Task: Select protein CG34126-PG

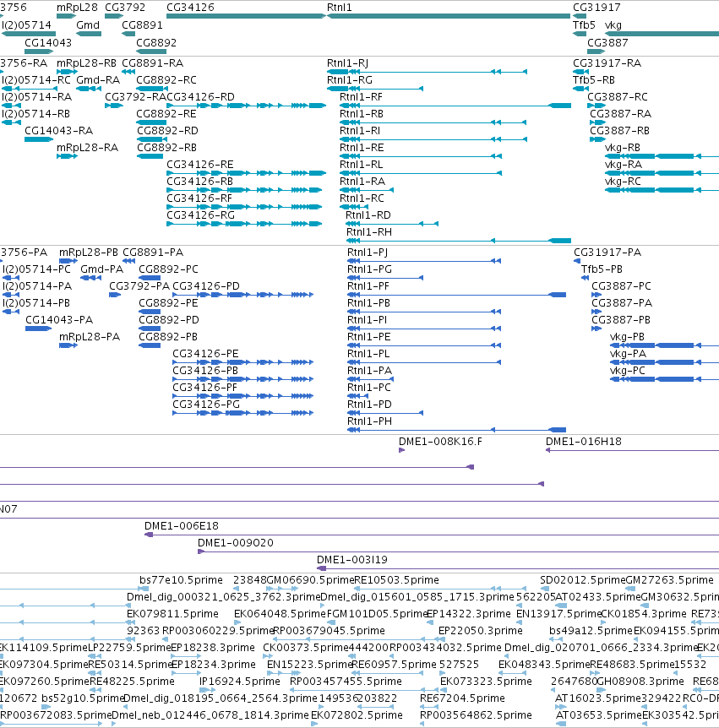Action: point(206,405)
